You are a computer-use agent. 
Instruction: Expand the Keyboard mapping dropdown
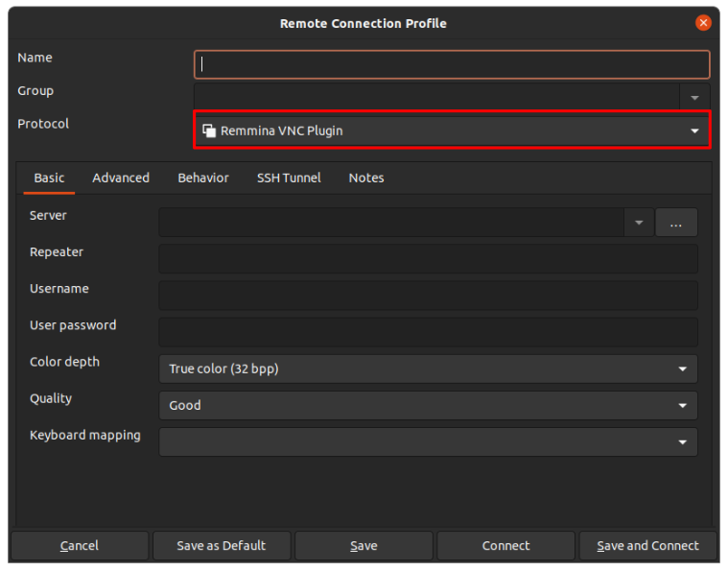click(428, 441)
